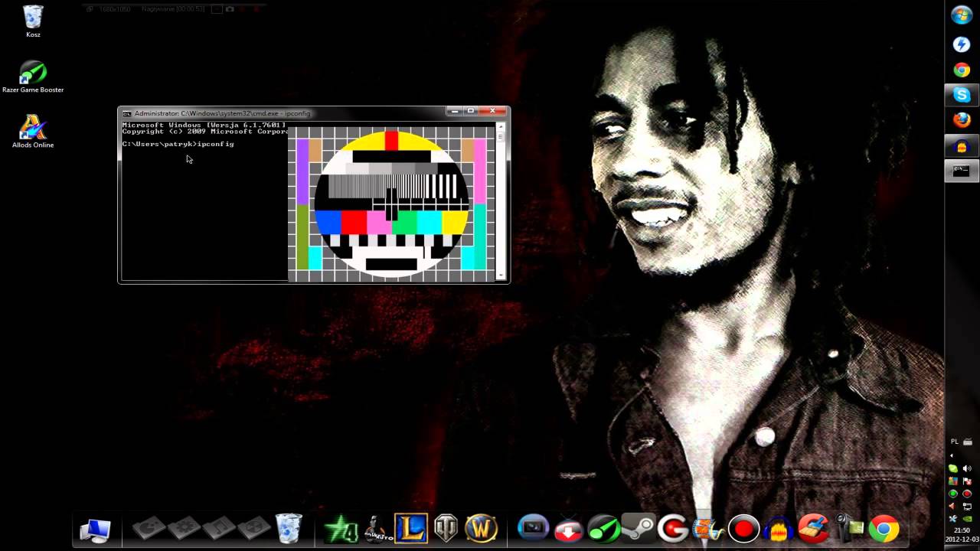Viewport: 980px width, 551px height.
Task: Select the cmd.exe taskbar button
Action: (x=962, y=171)
